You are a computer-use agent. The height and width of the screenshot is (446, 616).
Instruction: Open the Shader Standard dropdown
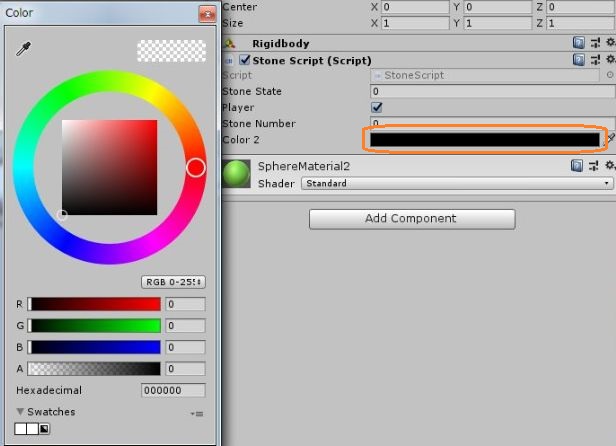point(490,184)
